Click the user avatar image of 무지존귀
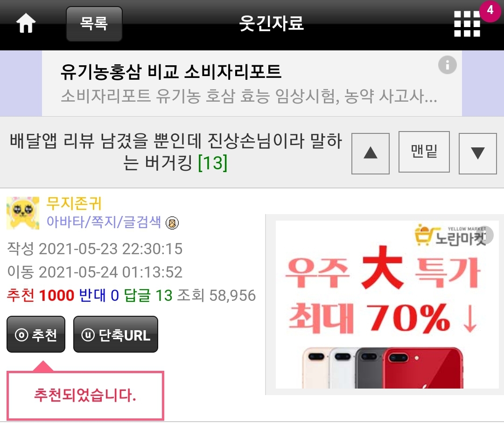 (23, 213)
